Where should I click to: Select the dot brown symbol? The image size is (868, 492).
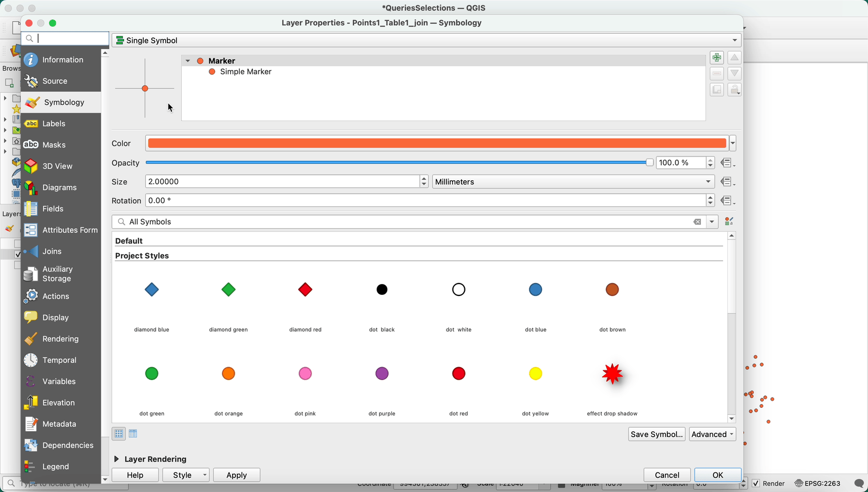point(612,289)
